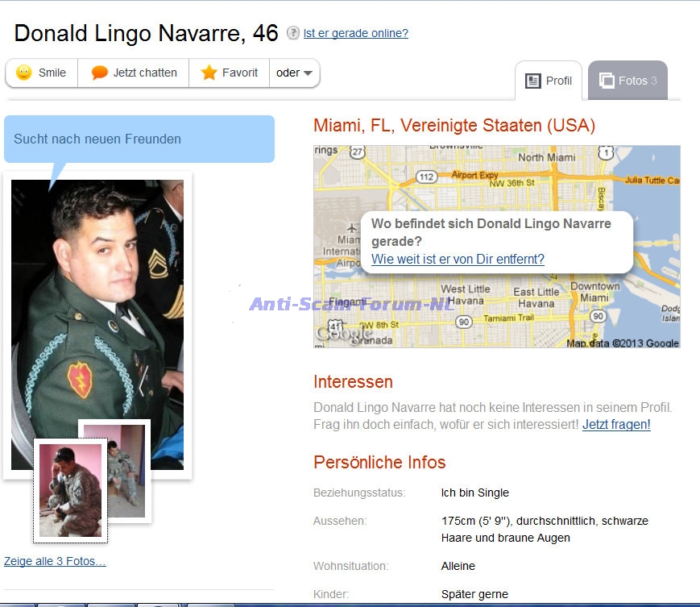Image resolution: width=700 pixels, height=607 pixels.
Task: Click the "Jetzt fragen!" link
Action: [x=616, y=424]
